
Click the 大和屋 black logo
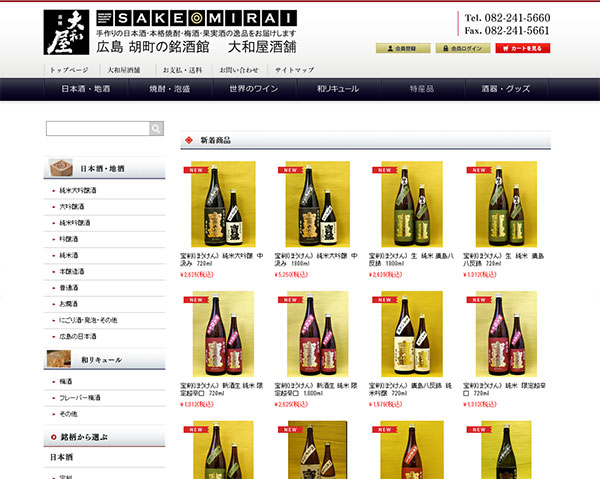tap(66, 32)
